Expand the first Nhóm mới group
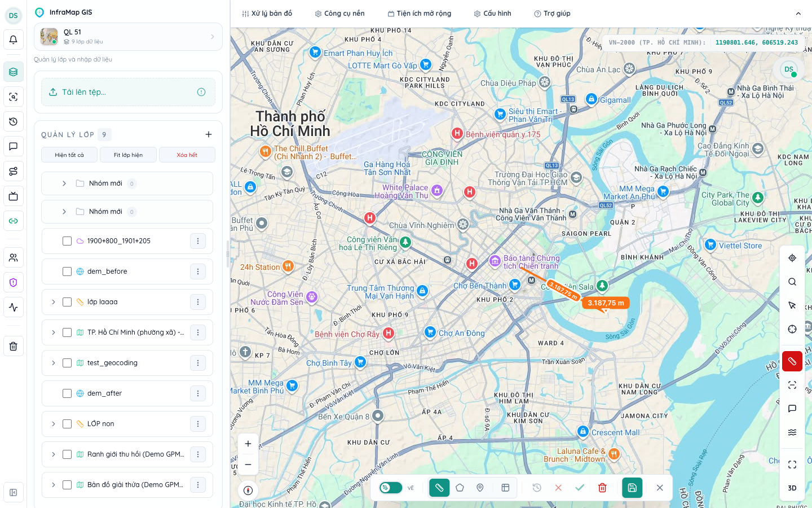 pyautogui.click(x=64, y=183)
